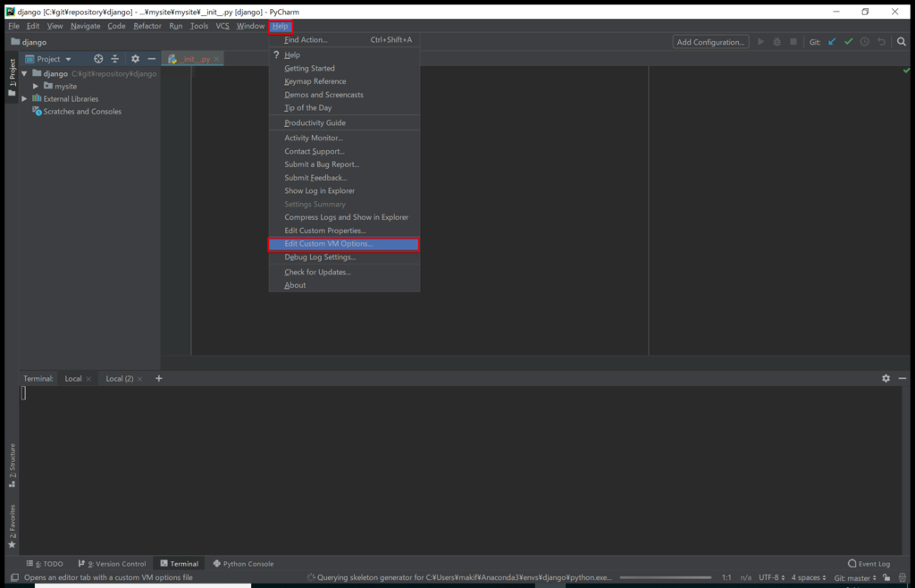Add a new terminal session tab
915x588 pixels.
click(159, 379)
